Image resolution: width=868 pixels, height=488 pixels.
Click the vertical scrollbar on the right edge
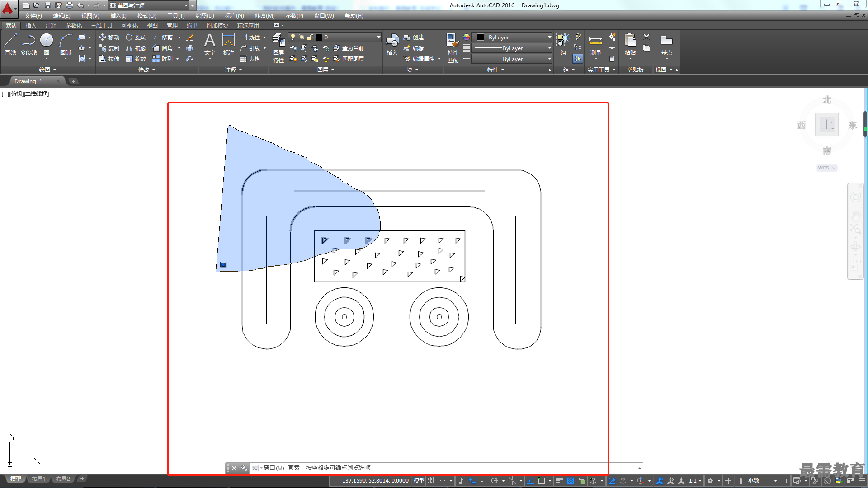pyautogui.click(x=865, y=124)
